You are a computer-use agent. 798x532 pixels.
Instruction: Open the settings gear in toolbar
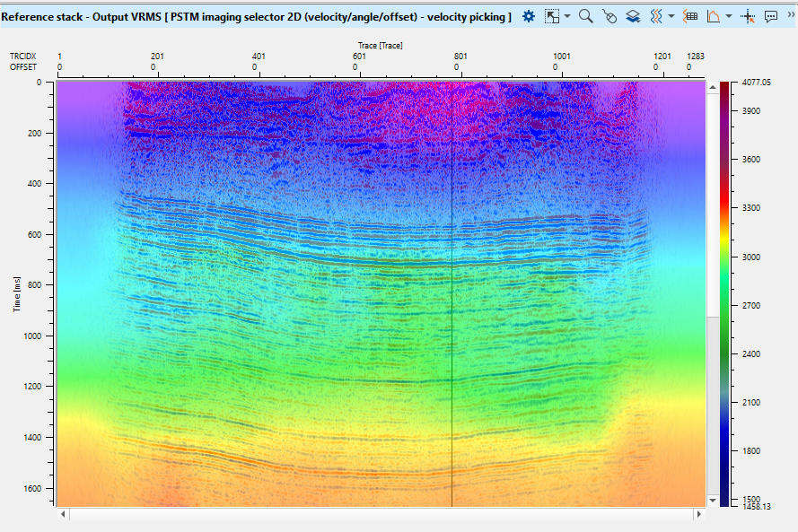tap(529, 16)
